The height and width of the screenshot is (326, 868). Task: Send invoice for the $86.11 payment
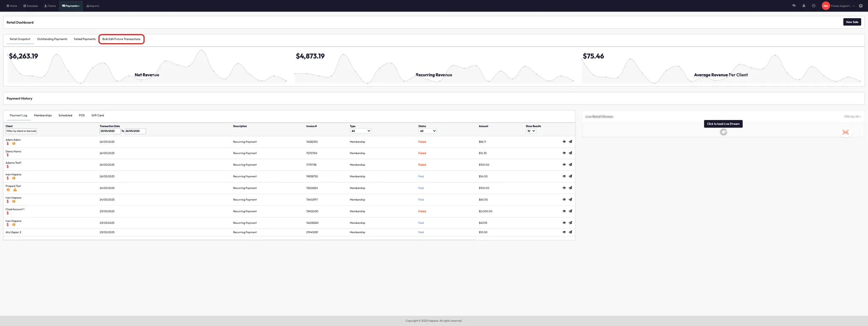point(570,142)
